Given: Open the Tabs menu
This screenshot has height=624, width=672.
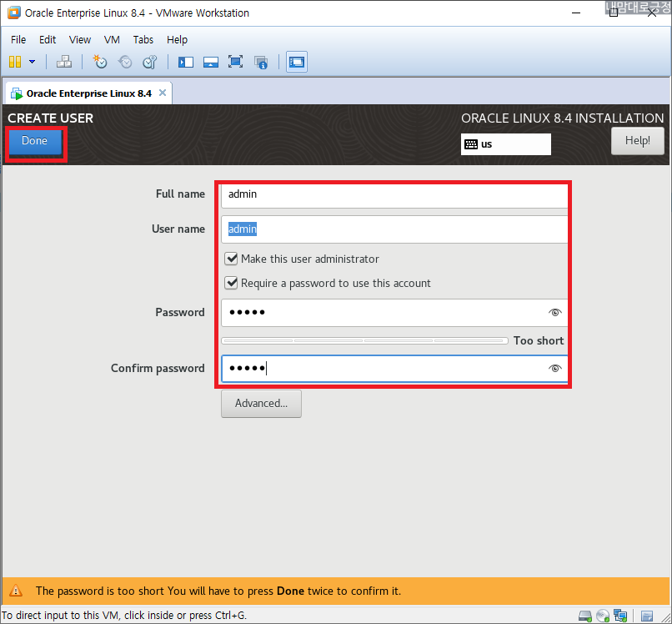Looking at the screenshot, I should pyautogui.click(x=143, y=40).
